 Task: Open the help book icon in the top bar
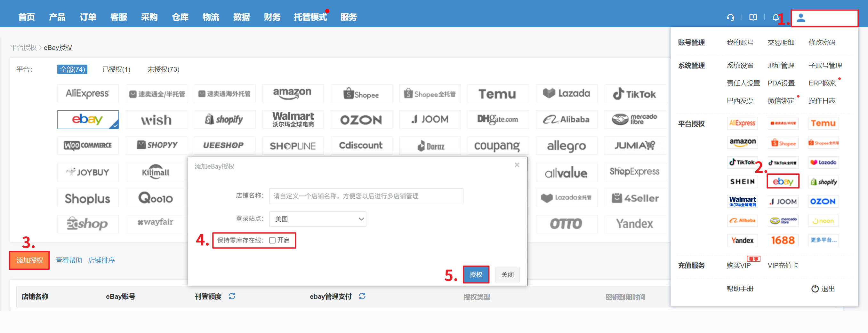click(753, 17)
